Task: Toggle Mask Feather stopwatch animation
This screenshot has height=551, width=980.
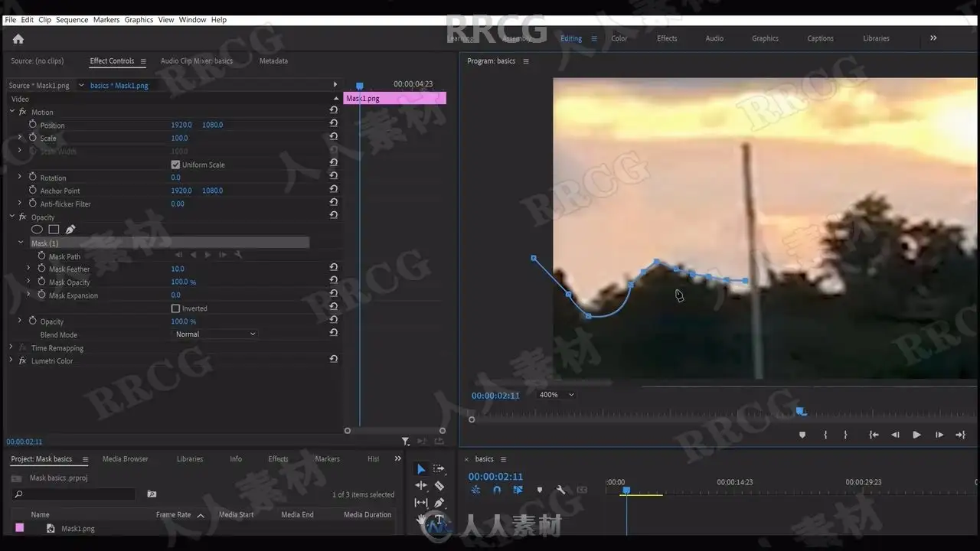Action: [41, 269]
